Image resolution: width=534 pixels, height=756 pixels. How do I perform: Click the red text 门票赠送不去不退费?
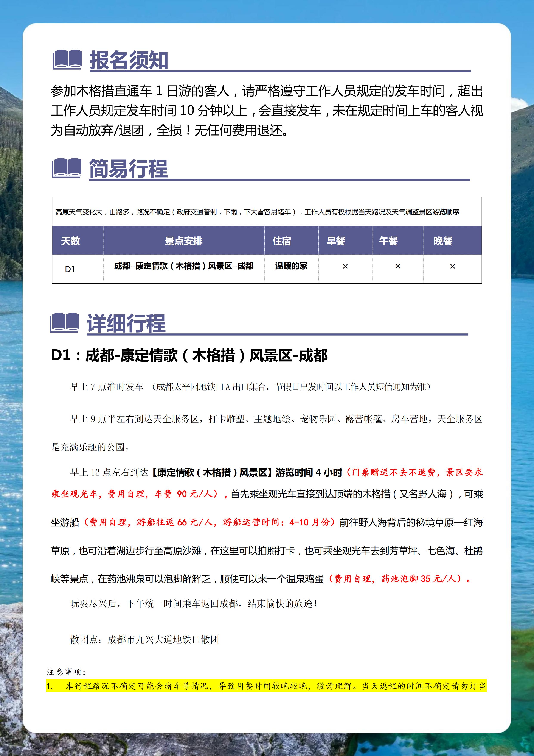coord(394,472)
